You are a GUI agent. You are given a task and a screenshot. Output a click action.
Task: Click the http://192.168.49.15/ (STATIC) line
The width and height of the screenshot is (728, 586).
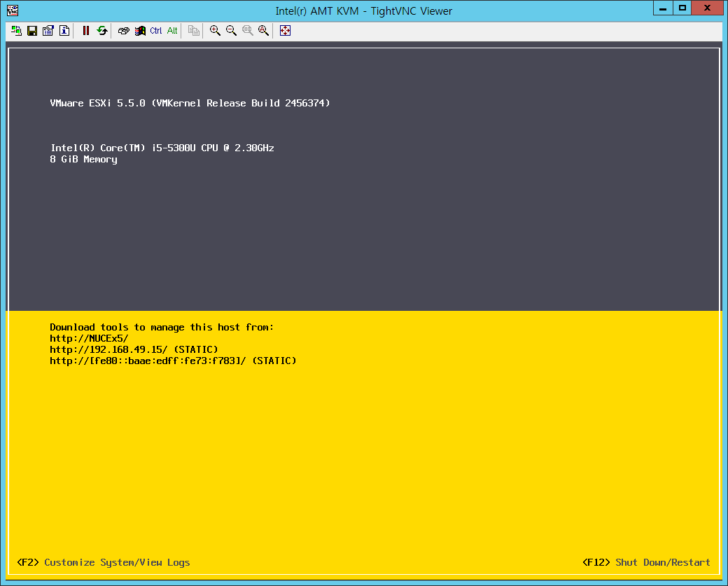[x=134, y=349]
